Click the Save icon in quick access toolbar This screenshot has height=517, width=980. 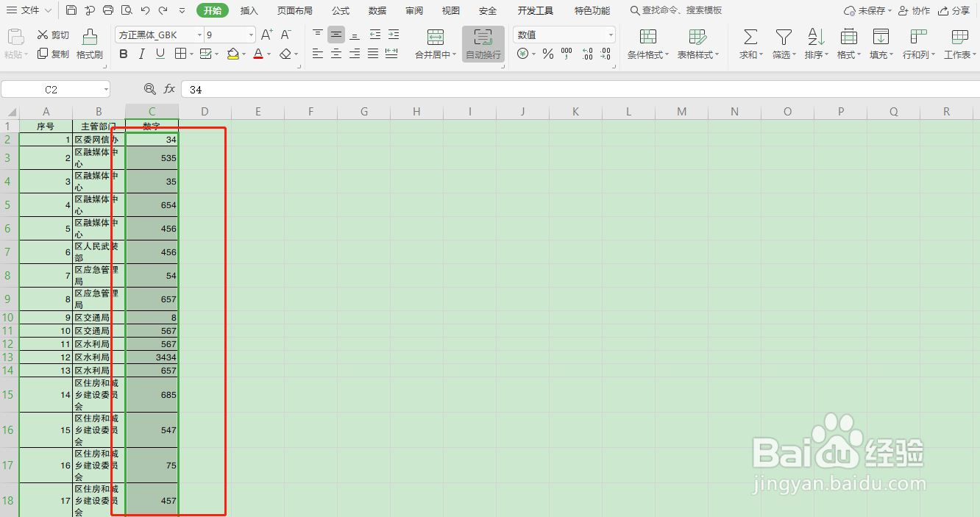point(71,10)
